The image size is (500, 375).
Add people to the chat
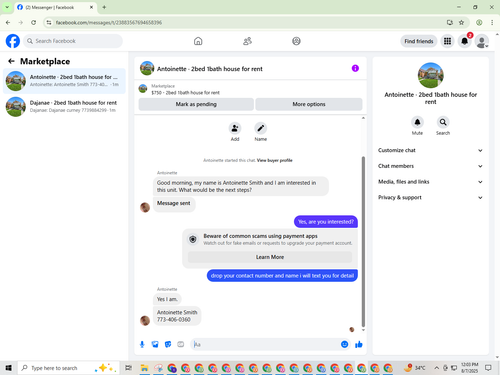pyautogui.click(x=235, y=128)
